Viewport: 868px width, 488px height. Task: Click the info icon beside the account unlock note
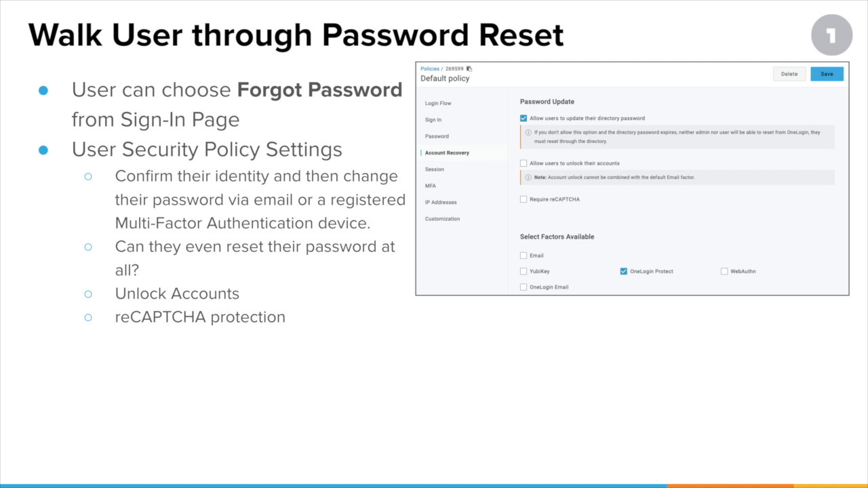point(528,178)
